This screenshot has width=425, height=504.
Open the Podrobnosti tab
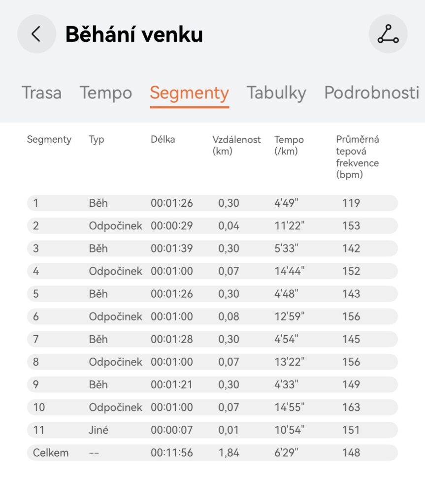pos(371,93)
